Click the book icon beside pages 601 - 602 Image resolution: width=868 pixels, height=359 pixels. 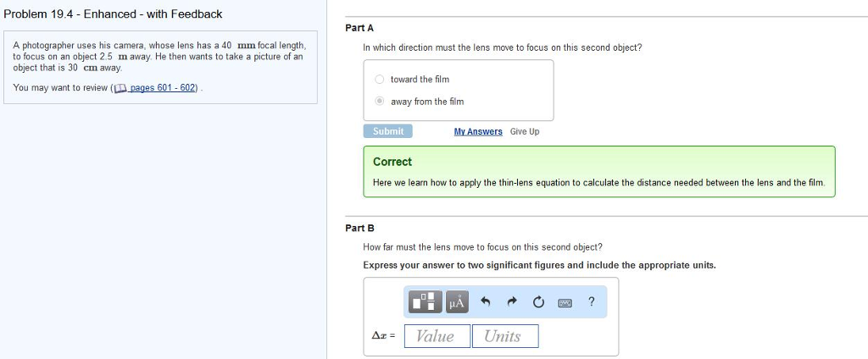[x=120, y=88]
